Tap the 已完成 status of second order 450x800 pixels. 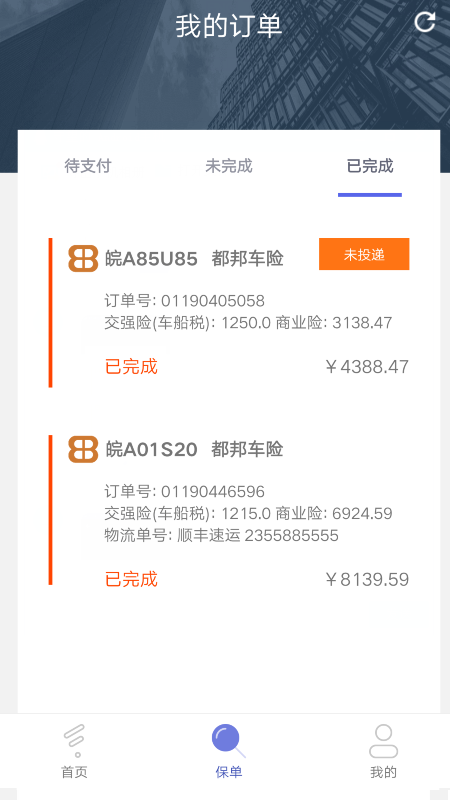point(131,580)
